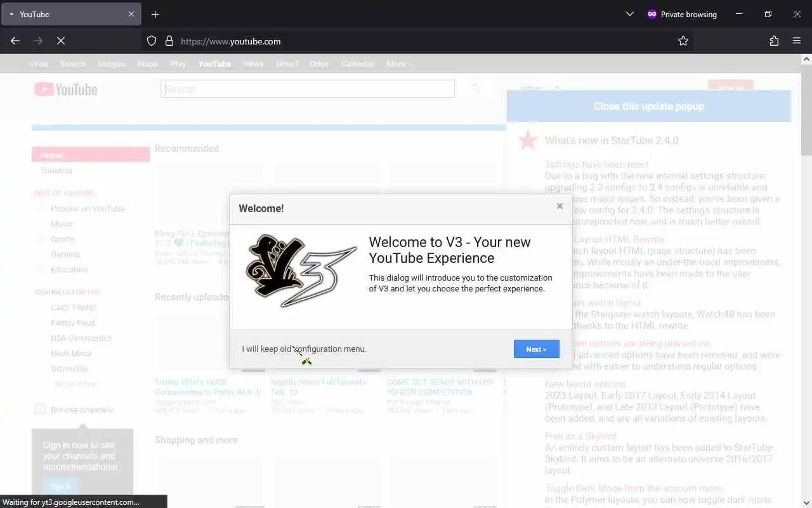
Task: Expand Show more channels
Action: coord(75,384)
